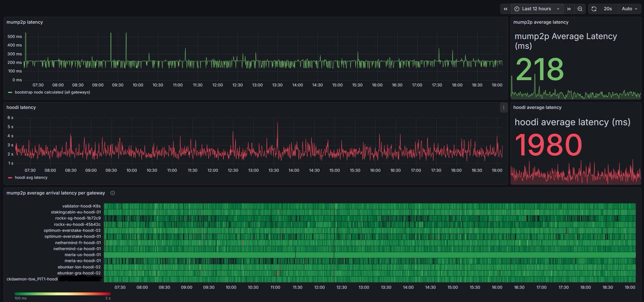The width and height of the screenshot is (644, 302).
Task: Click the heatmap color scale gradient legend
Action: [62, 293]
